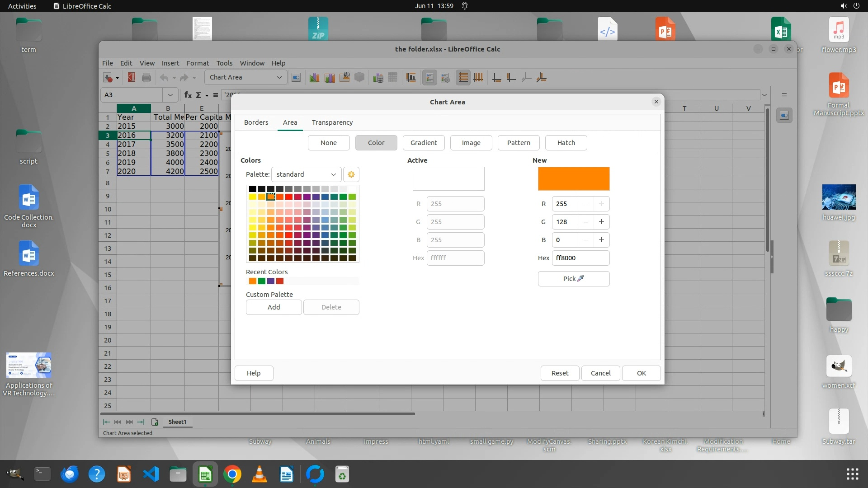Pick the green swatch in Recent Colors
This screenshot has width=868, height=488.
pyautogui.click(x=262, y=282)
